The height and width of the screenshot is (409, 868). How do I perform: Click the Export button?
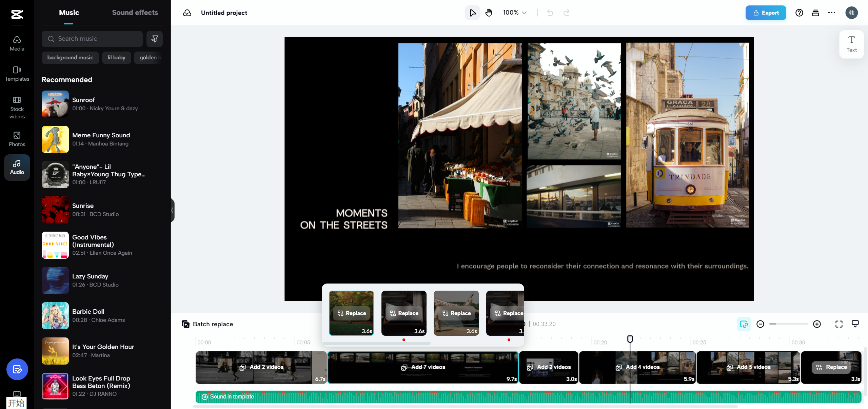coord(766,12)
